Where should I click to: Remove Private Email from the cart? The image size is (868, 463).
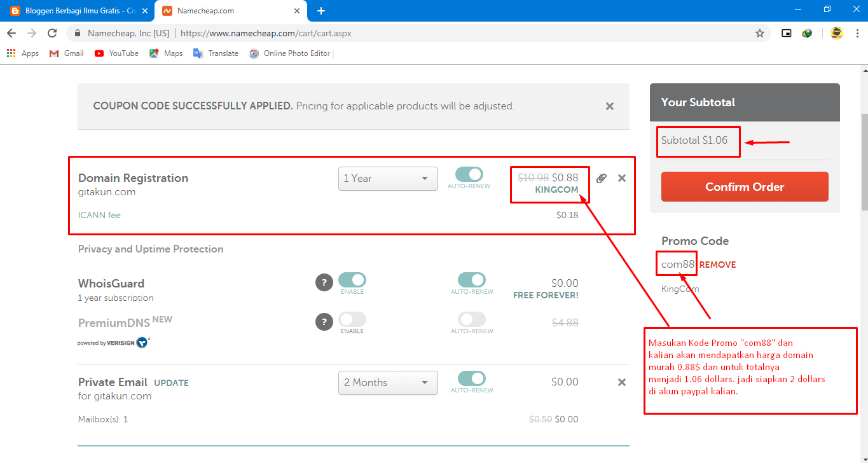(x=622, y=382)
